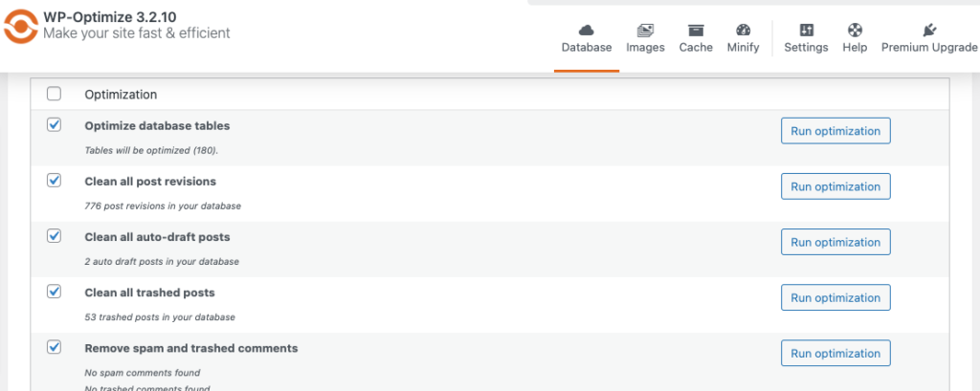Select the Cache archive box icon

696,30
